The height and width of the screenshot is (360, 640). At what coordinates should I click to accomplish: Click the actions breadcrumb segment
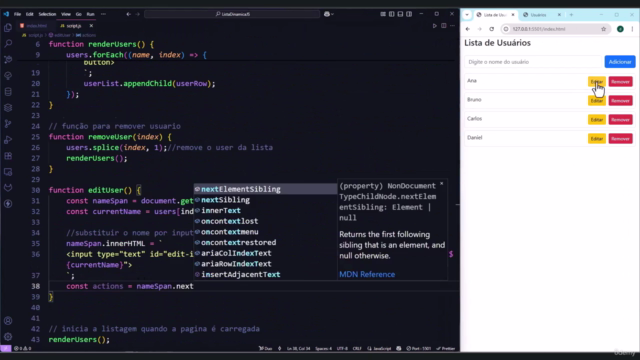(x=86, y=35)
